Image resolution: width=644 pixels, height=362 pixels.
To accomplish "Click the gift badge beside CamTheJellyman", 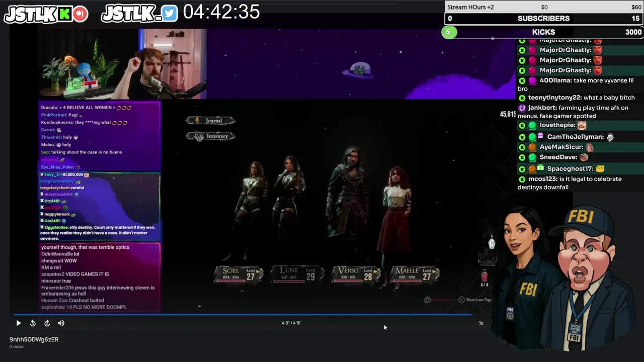I will coord(541,136).
